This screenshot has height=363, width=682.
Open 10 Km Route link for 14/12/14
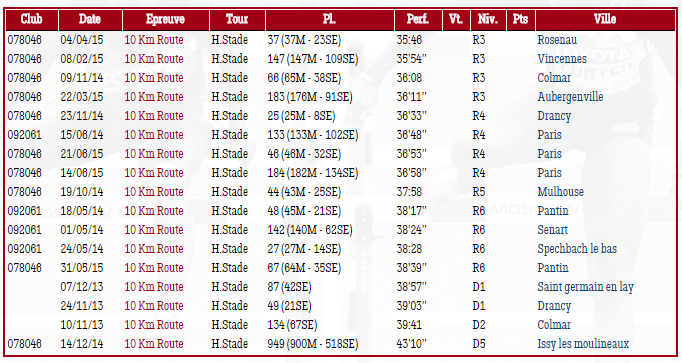154,344
